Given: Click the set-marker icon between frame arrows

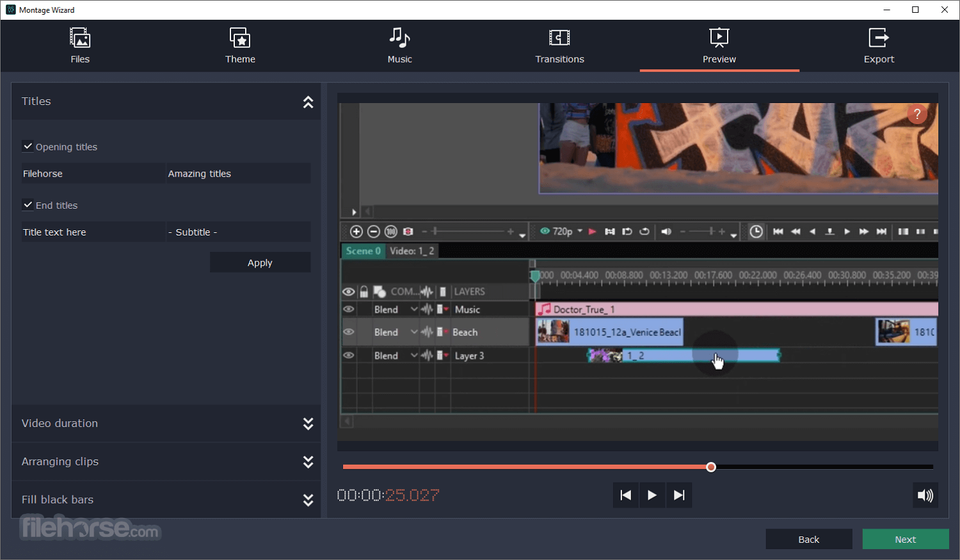Looking at the screenshot, I should point(829,232).
